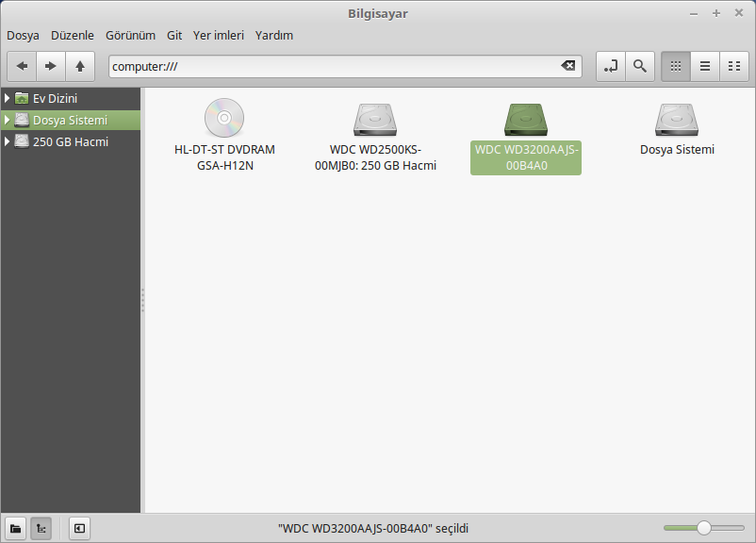Select the HL-DT-ST DVDRAM disc icon
This screenshot has width=756, height=543.
(x=224, y=118)
